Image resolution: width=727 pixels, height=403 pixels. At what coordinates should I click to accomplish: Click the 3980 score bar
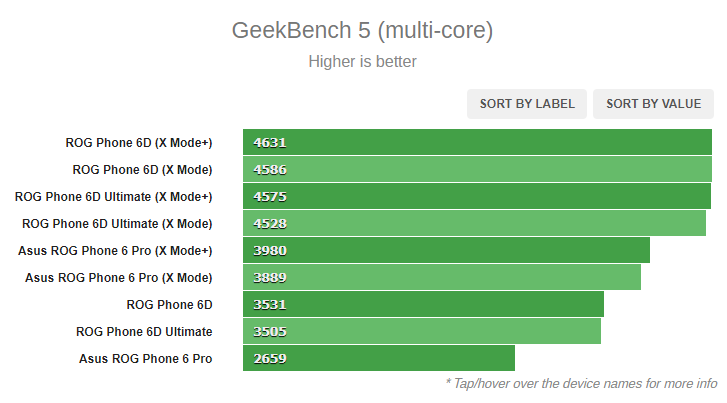[x=446, y=251]
